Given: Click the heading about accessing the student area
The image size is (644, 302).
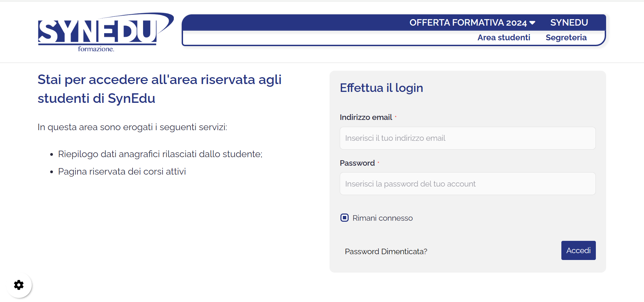Looking at the screenshot, I should [x=159, y=89].
